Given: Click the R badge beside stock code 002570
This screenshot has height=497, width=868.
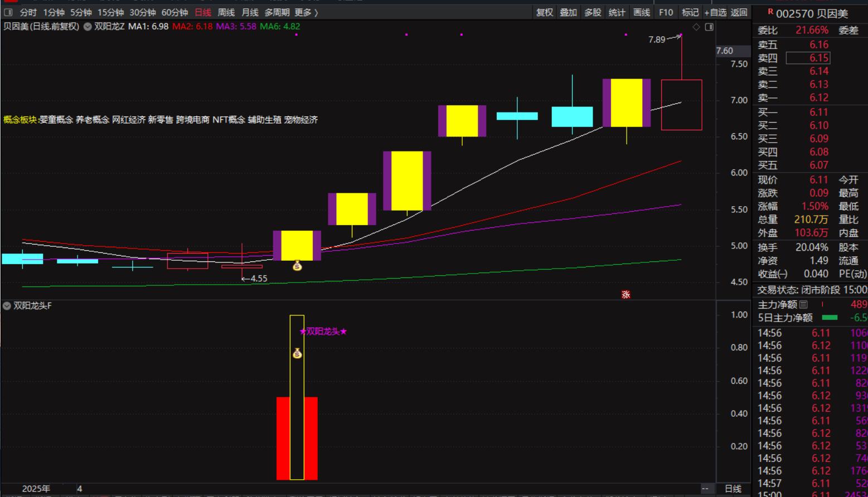Looking at the screenshot, I should [770, 12].
